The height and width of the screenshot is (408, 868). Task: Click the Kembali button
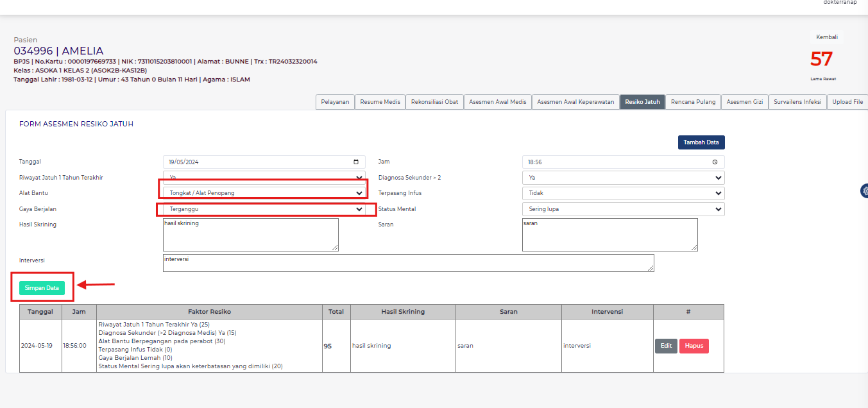coord(826,37)
